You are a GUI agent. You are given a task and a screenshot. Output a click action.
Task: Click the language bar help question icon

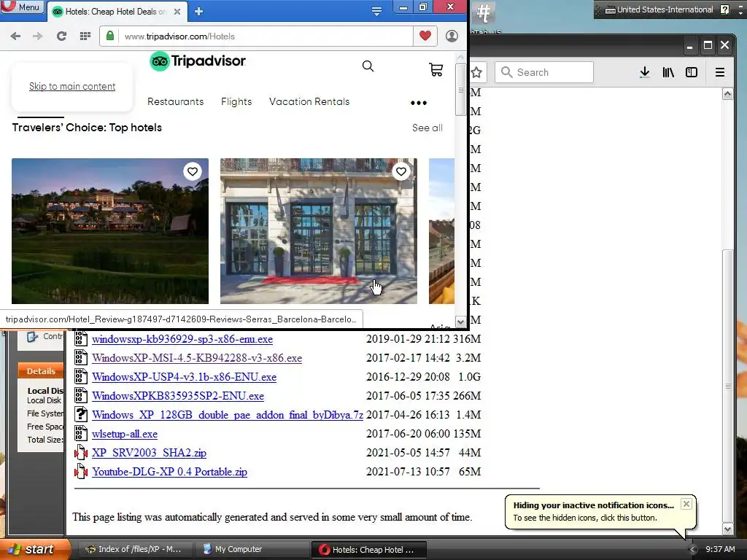click(724, 9)
